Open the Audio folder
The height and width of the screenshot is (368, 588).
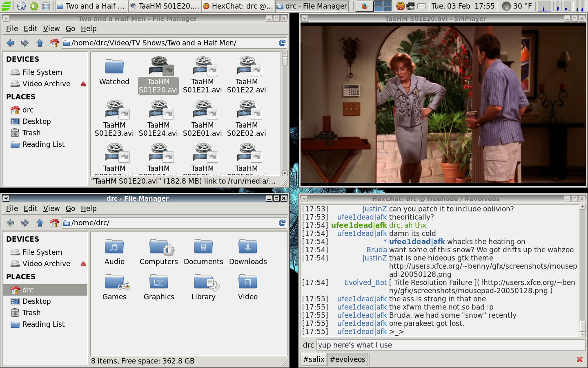point(114,252)
